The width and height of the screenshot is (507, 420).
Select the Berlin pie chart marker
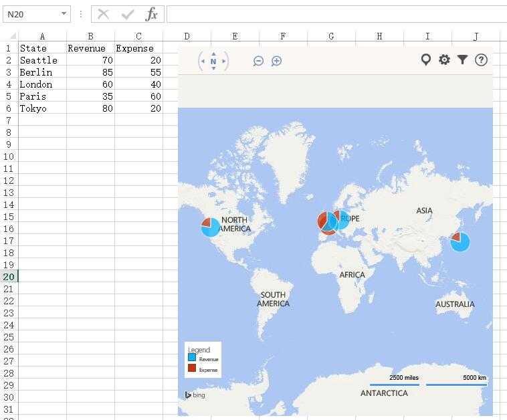(x=342, y=219)
